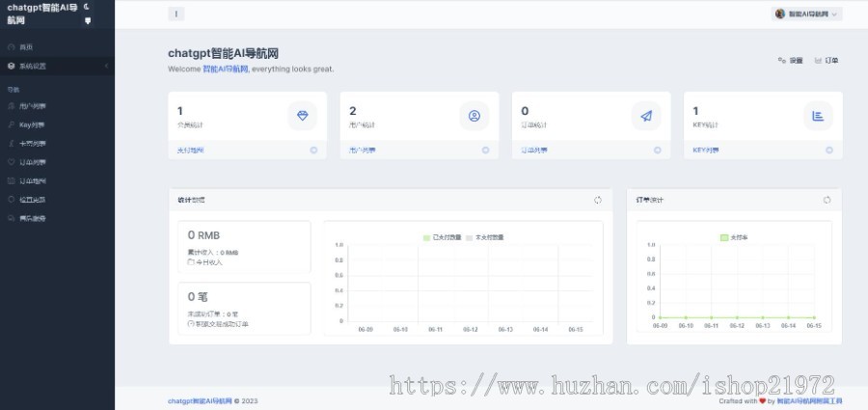Viewport: 868px width, 410px height.
Task: Click the diamond icon in the first stat card
Action: (x=302, y=116)
